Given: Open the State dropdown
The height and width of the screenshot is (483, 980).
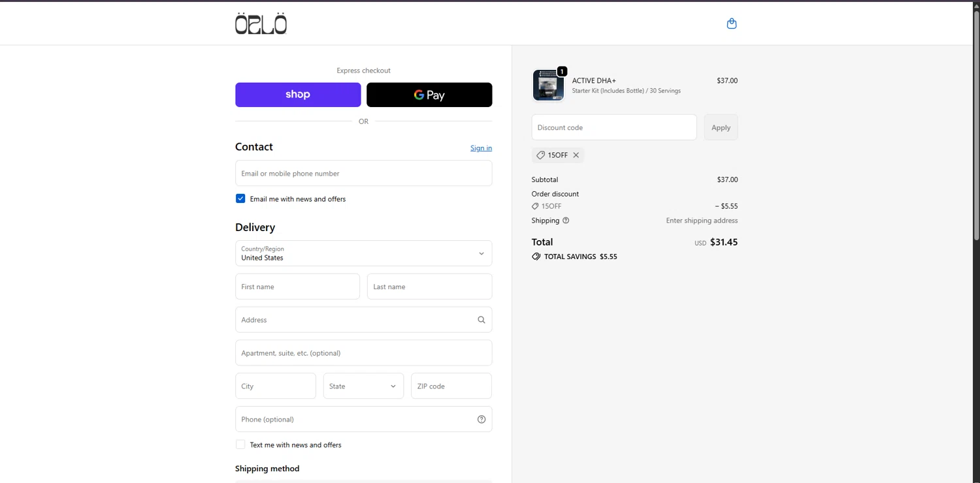Looking at the screenshot, I should click(x=363, y=386).
